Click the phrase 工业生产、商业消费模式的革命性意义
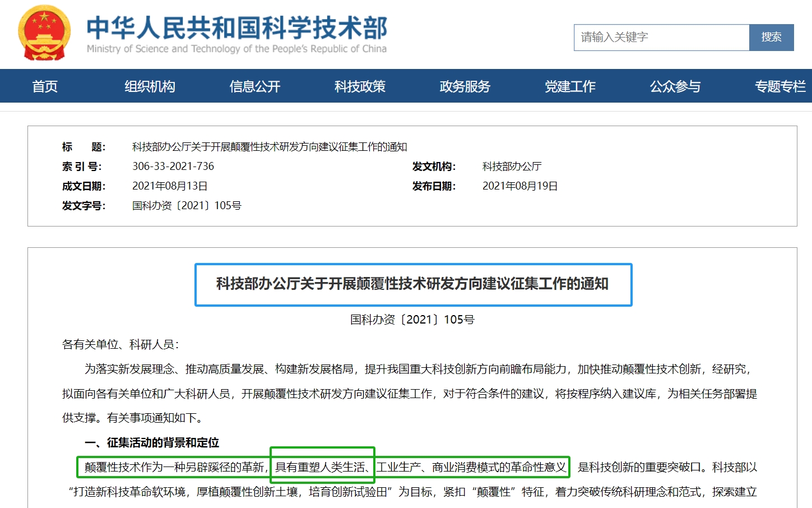This screenshot has width=812, height=508. tap(471, 468)
